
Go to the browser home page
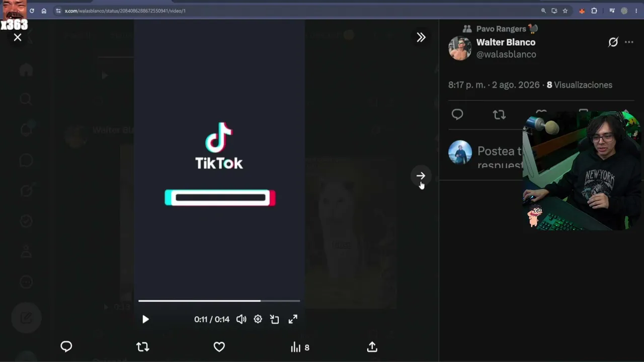click(x=44, y=11)
